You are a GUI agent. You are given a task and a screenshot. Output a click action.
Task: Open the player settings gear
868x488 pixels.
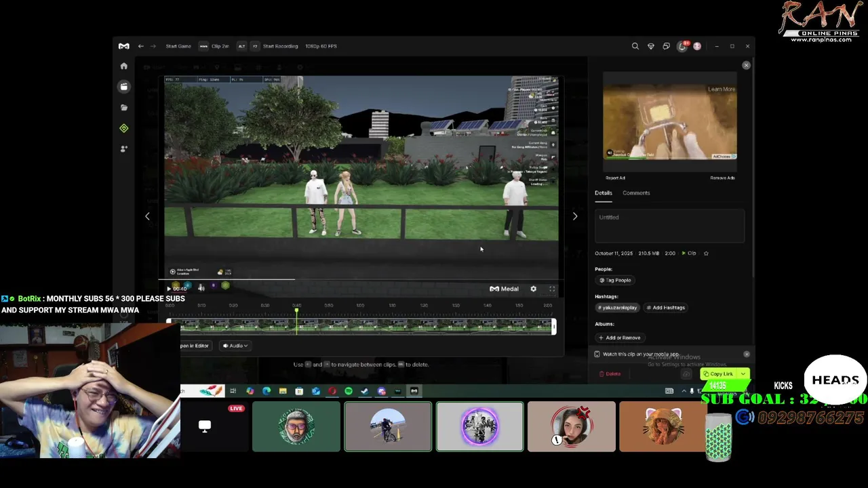(533, 289)
